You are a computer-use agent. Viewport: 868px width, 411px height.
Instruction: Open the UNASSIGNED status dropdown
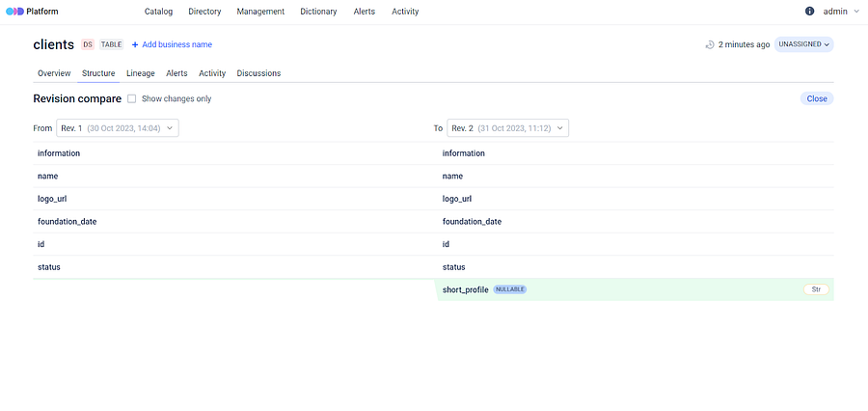pyautogui.click(x=803, y=44)
